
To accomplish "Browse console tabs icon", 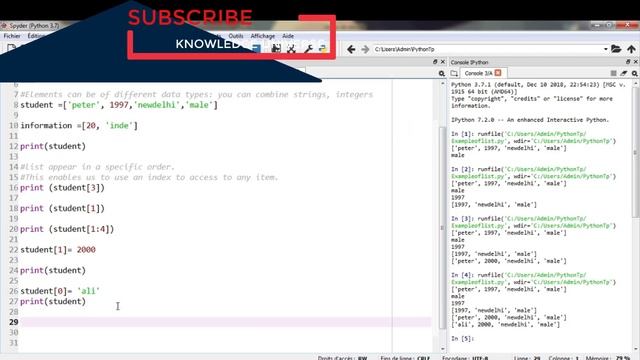I will (x=454, y=73).
